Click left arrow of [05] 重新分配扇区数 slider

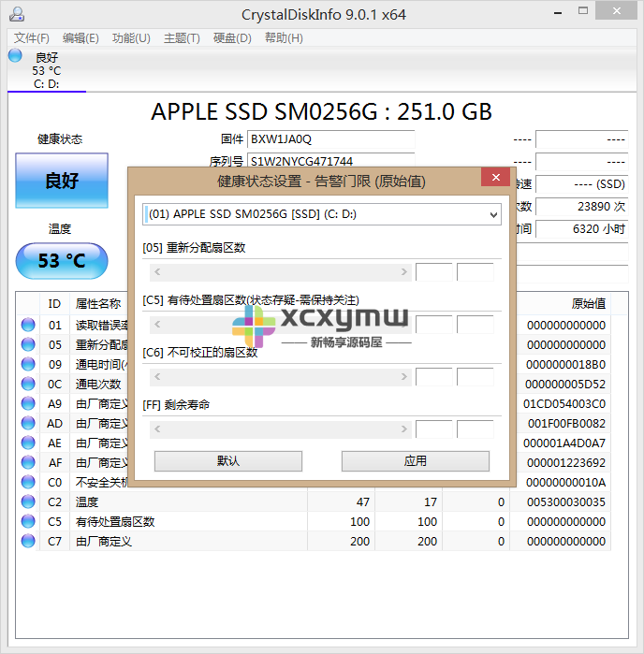pos(157,272)
